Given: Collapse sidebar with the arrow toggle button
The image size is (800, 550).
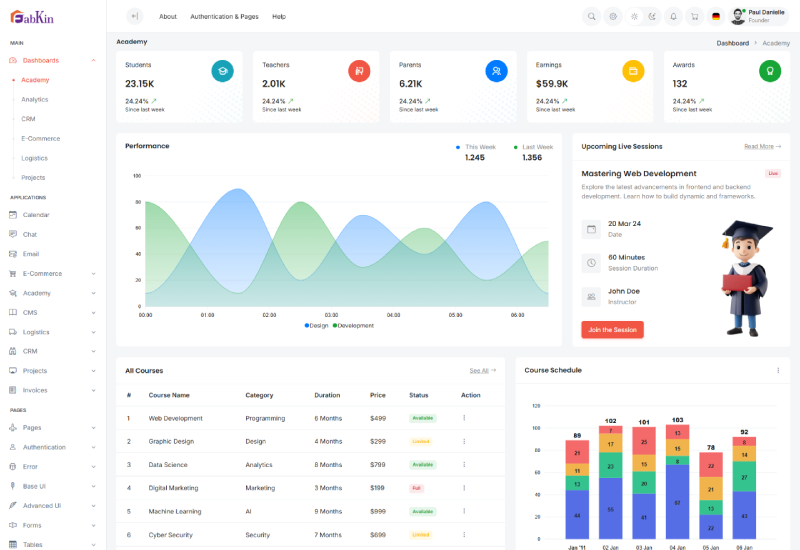Looking at the screenshot, I should (134, 16).
